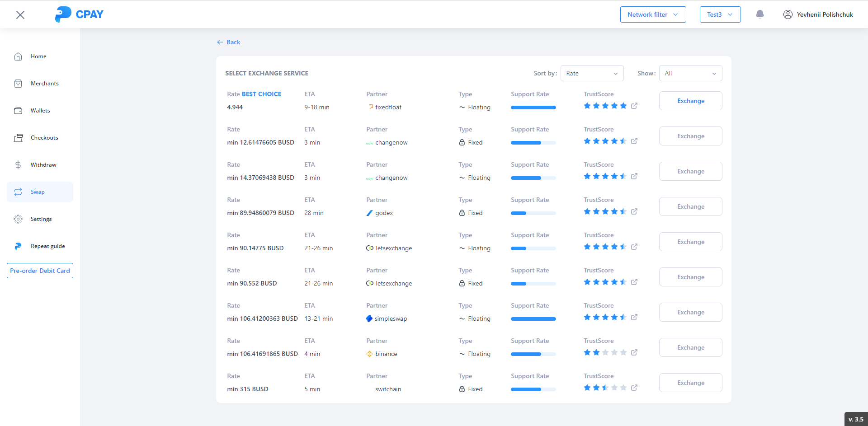Open the Sort by Rate dropdown

[x=592, y=73]
